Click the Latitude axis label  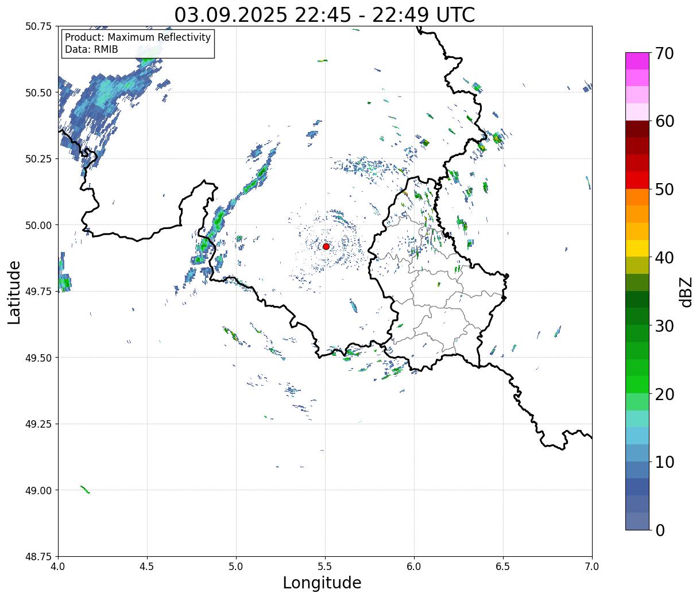[14, 292]
